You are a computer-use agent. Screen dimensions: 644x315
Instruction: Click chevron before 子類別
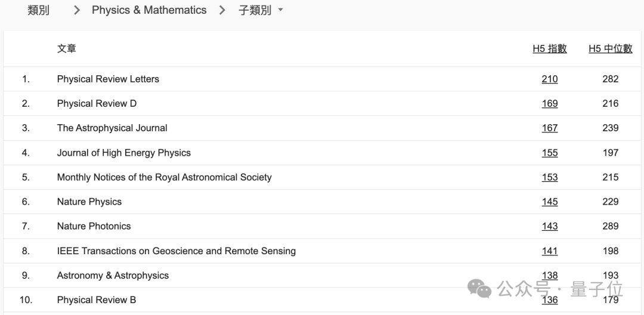click(222, 10)
